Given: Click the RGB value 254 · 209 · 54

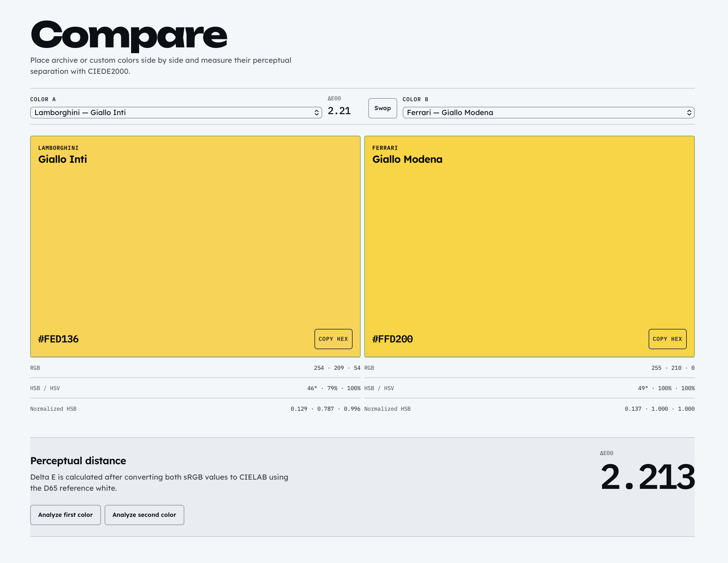Looking at the screenshot, I should tap(337, 368).
